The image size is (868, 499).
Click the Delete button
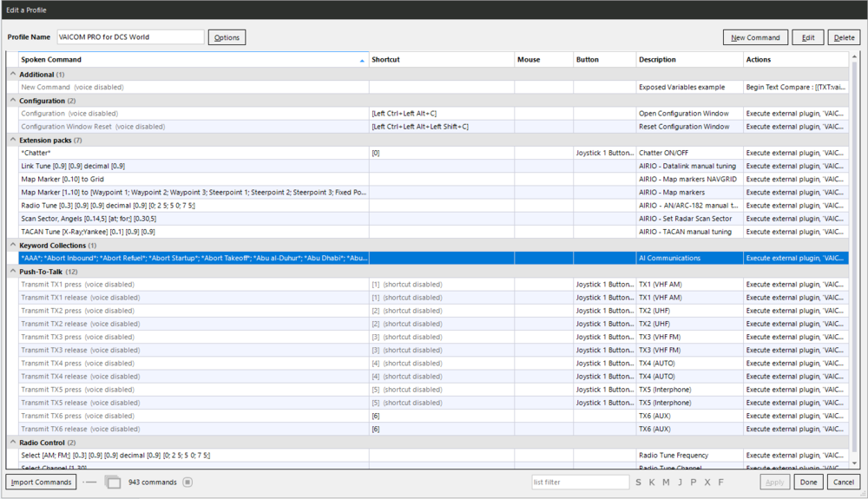pyautogui.click(x=845, y=37)
